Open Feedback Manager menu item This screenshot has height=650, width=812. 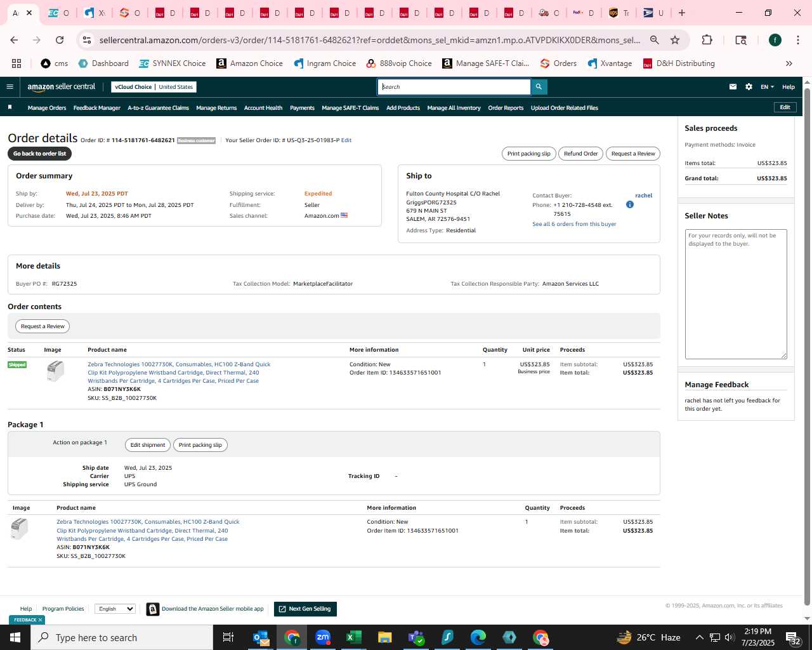pyautogui.click(x=96, y=108)
